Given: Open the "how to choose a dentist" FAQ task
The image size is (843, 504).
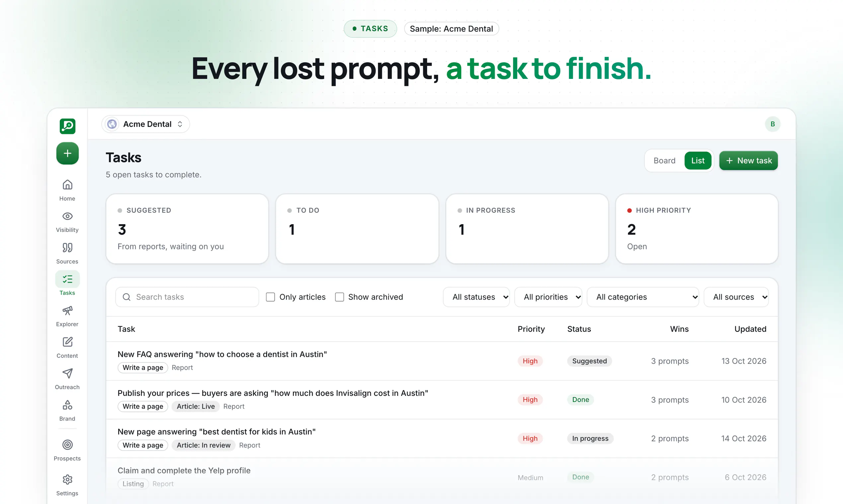Looking at the screenshot, I should pos(222,354).
